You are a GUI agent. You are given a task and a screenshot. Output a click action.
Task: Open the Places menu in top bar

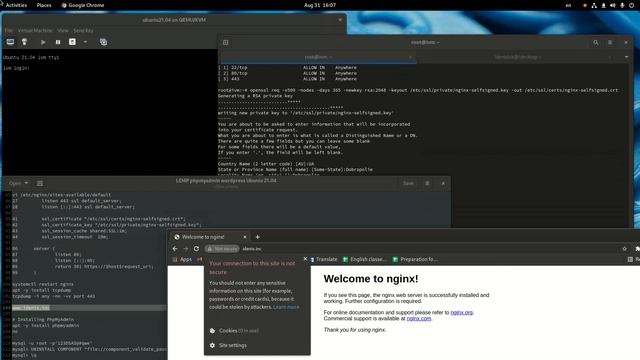[44, 5]
